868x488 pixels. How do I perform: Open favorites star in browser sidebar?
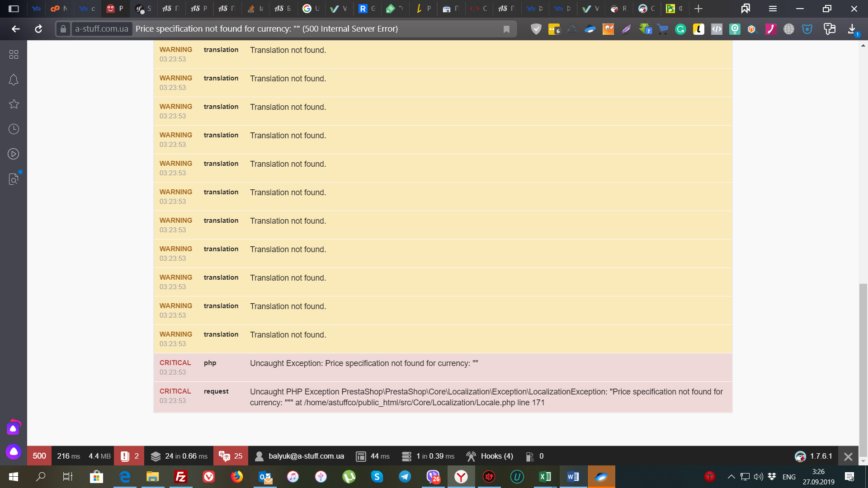(x=14, y=104)
